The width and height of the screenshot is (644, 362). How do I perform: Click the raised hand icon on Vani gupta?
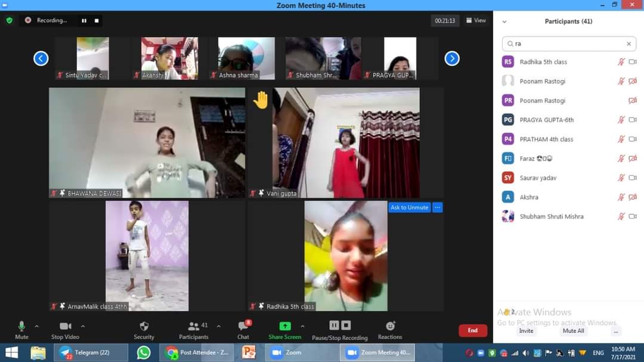click(x=261, y=100)
